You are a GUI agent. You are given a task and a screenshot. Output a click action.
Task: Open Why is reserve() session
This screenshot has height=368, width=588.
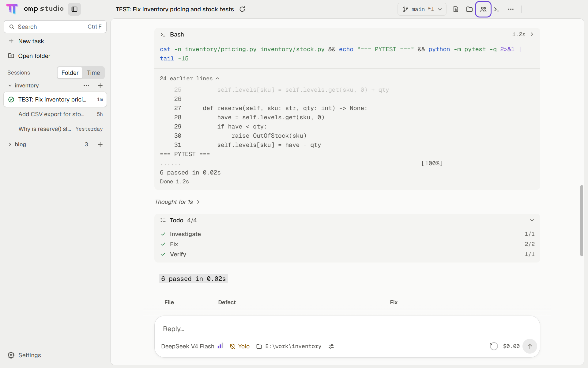pos(55,129)
